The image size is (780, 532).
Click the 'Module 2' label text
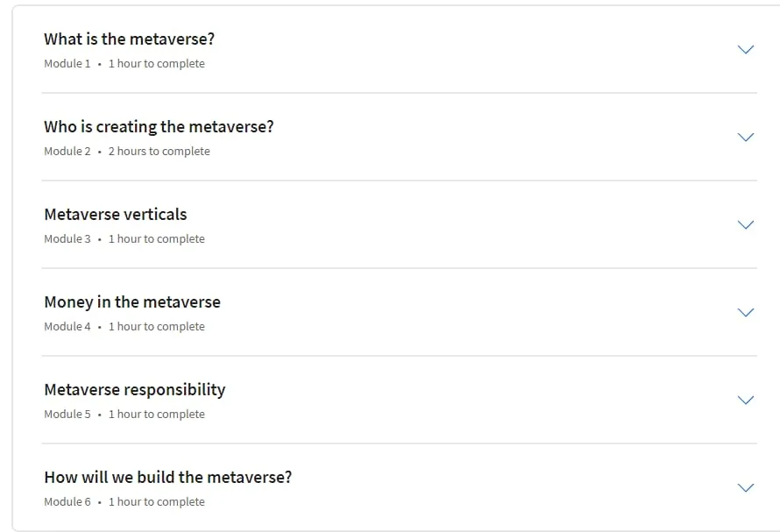(x=67, y=152)
